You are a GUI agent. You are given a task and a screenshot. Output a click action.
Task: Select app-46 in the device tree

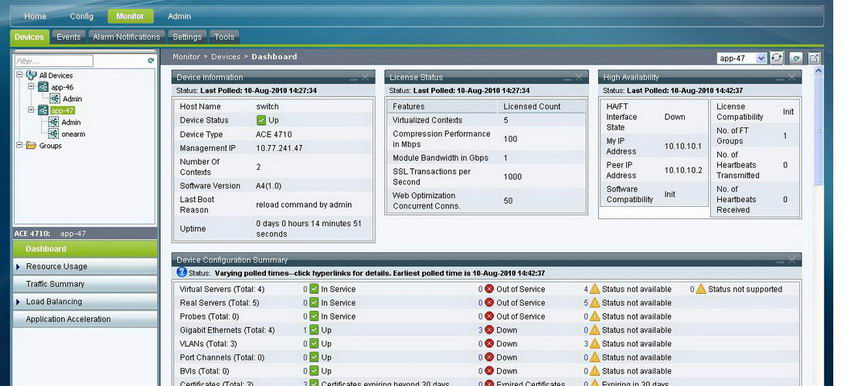pyautogui.click(x=62, y=87)
